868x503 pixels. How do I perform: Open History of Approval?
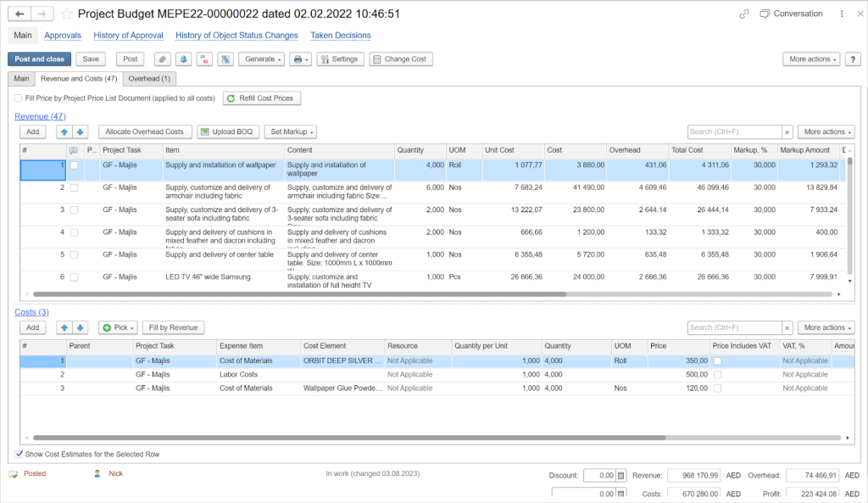[128, 36]
